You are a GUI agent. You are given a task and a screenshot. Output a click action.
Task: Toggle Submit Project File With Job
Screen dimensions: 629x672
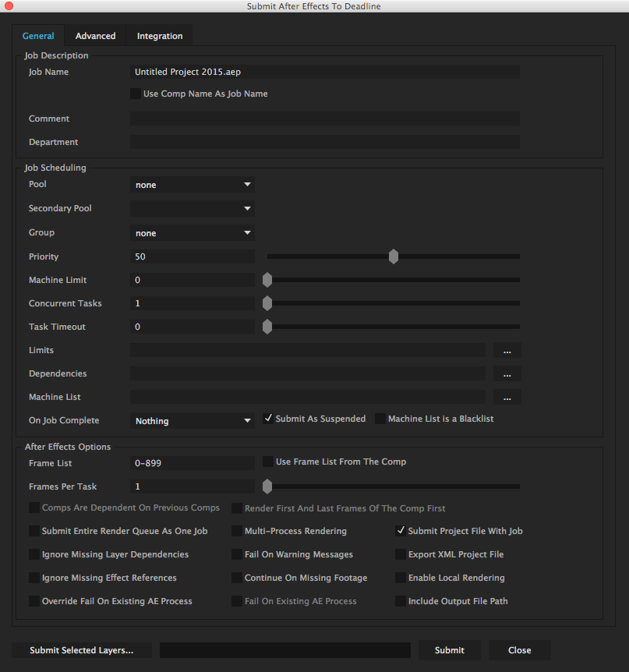(x=401, y=531)
